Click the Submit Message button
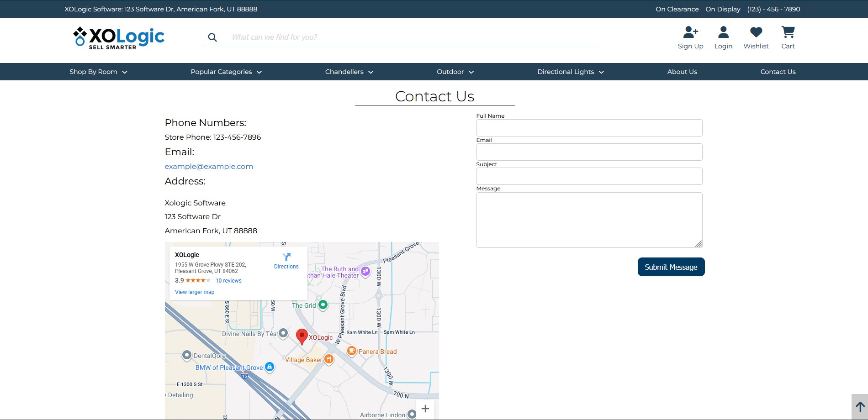This screenshot has height=420, width=868. click(x=671, y=267)
